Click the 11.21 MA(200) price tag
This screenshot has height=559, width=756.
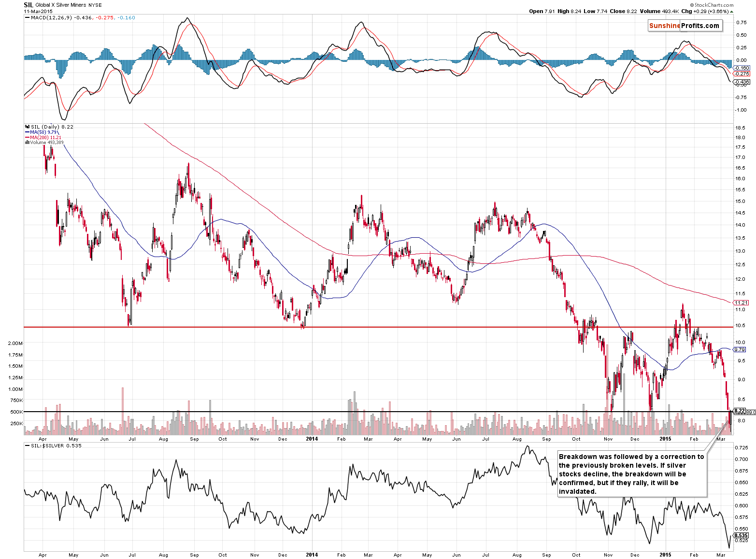[x=741, y=302]
